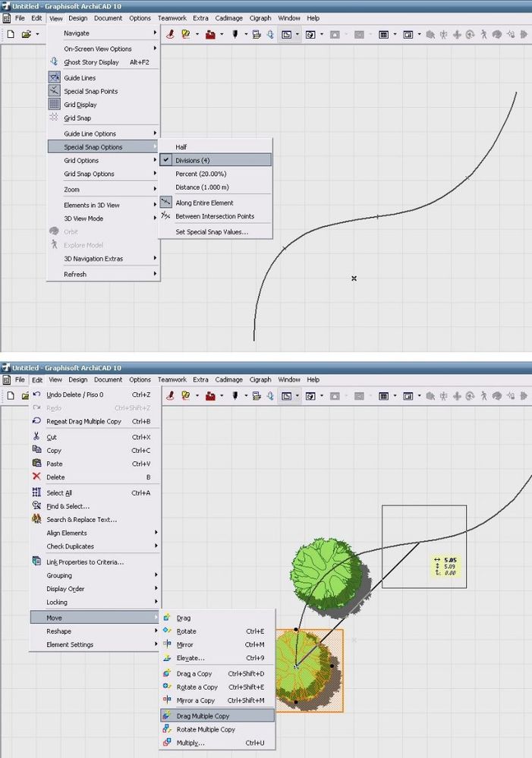The image size is (532, 758).
Task: Click the yellow coordinate tracker showing 5.05
Action: click(x=446, y=566)
